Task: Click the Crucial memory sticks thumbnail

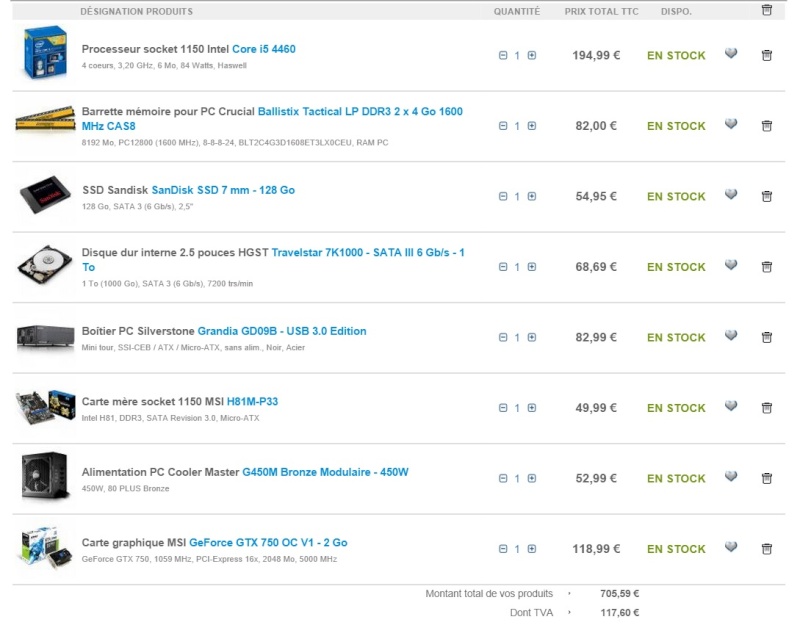Action: click(x=45, y=118)
